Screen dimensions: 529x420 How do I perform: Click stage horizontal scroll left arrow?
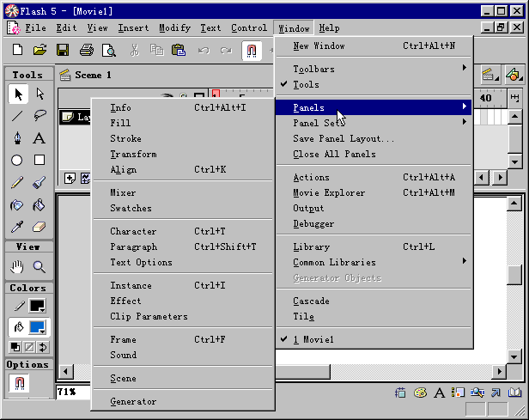(66, 372)
